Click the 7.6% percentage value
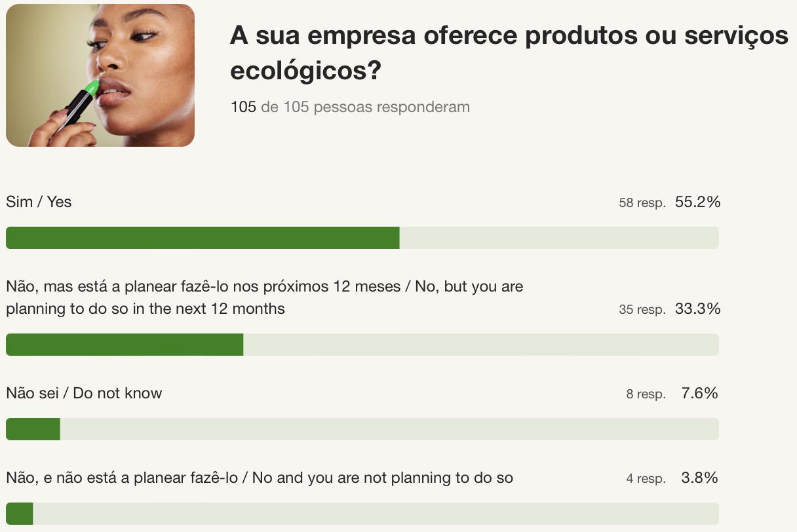Image resolution: width=797 pixels, height=532 pixels. pos(699,393)
